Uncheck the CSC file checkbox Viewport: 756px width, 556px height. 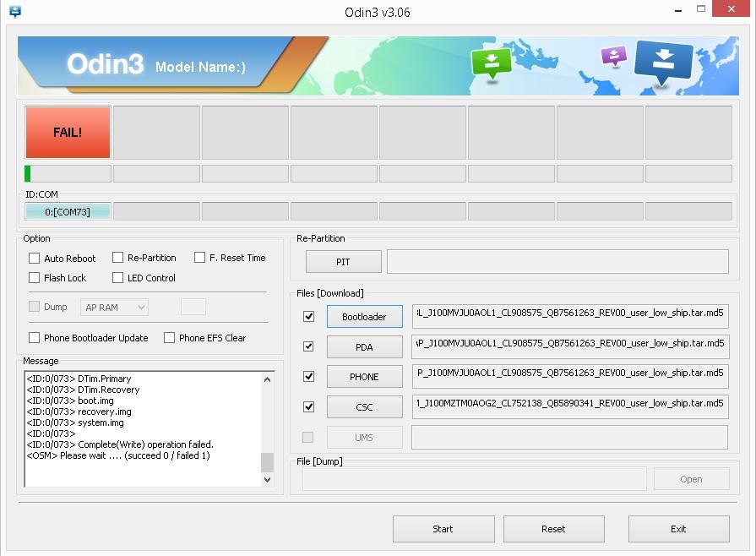[308, 407]
